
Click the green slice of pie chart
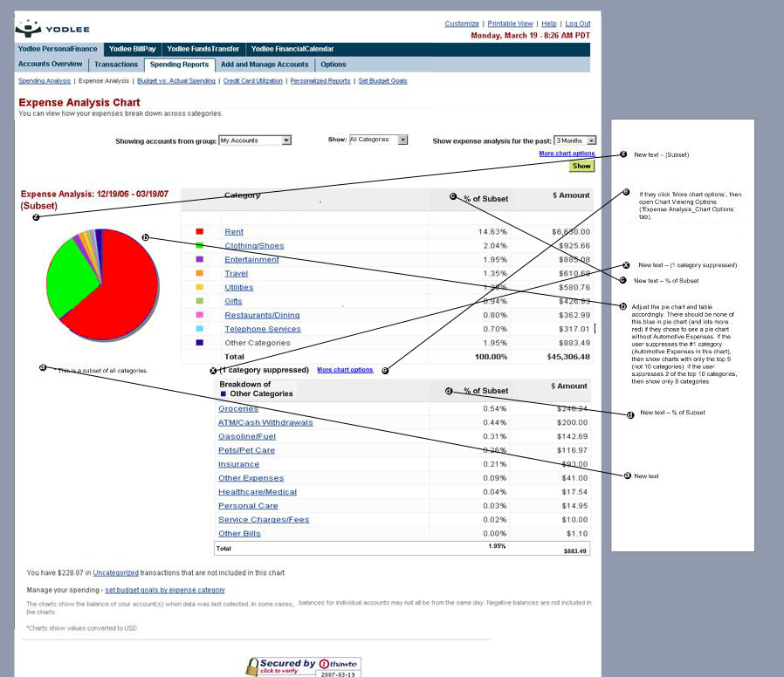tap(72, 277)
